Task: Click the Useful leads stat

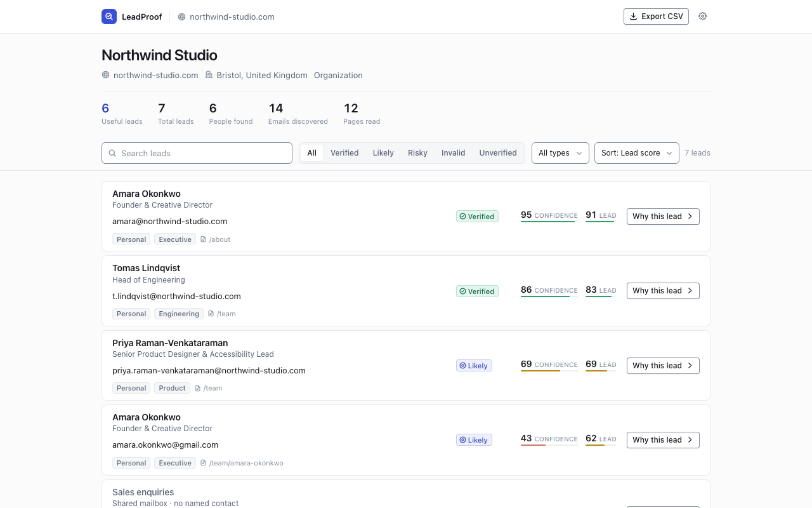Action: point(122,114)
